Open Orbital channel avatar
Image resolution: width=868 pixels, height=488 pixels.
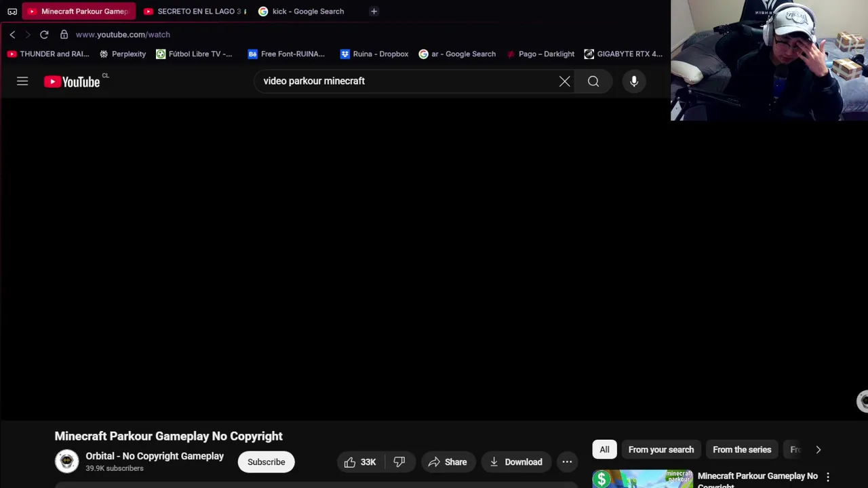click(x=66, y=462)
